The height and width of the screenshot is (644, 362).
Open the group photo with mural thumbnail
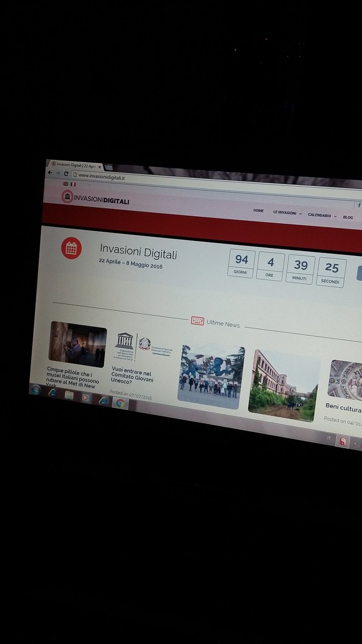(x=211, y=377)
